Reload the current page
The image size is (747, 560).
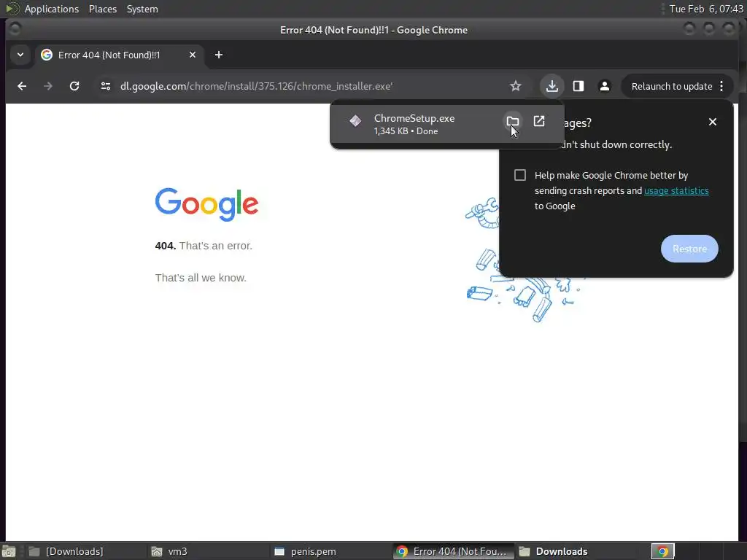pyautogui.click(x=74, y=86)
